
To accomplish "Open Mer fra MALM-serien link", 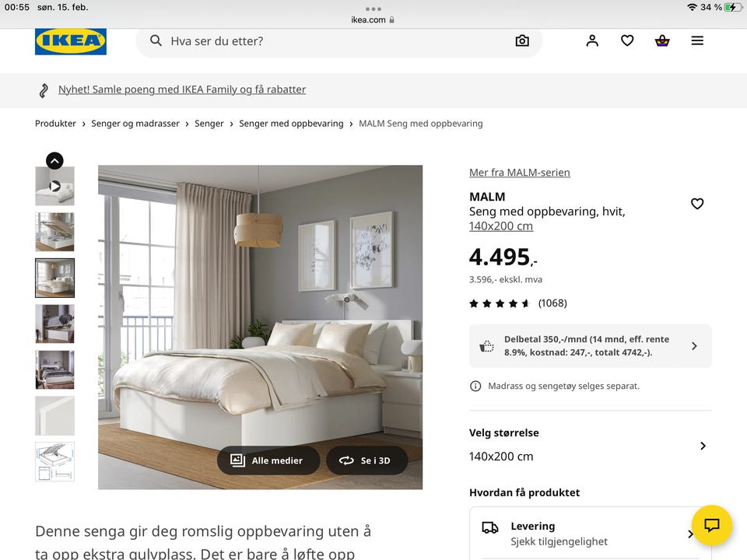I will pyautogui.click(x=519, y=173).
